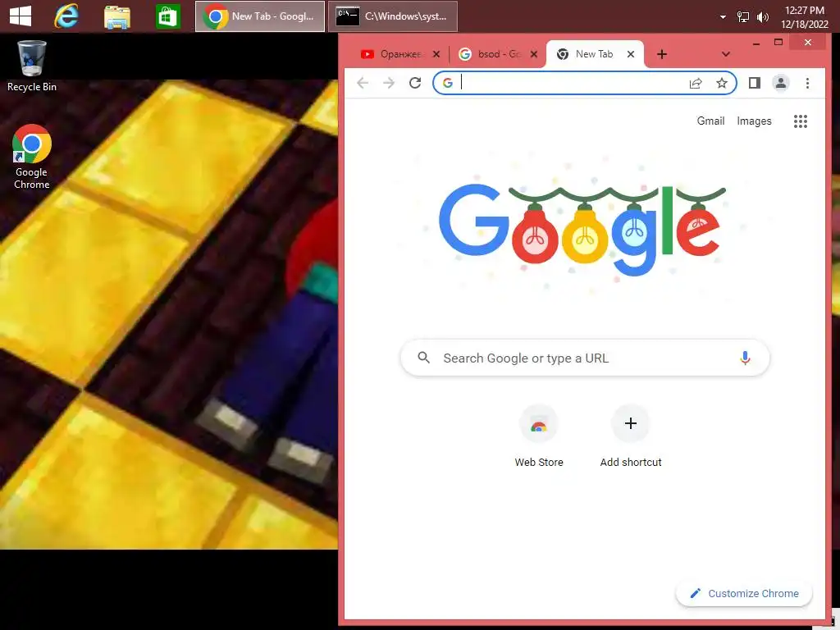Screen dimensions: 840x630
Task: Click the Add shortcut plus tile
Action: 631,436
